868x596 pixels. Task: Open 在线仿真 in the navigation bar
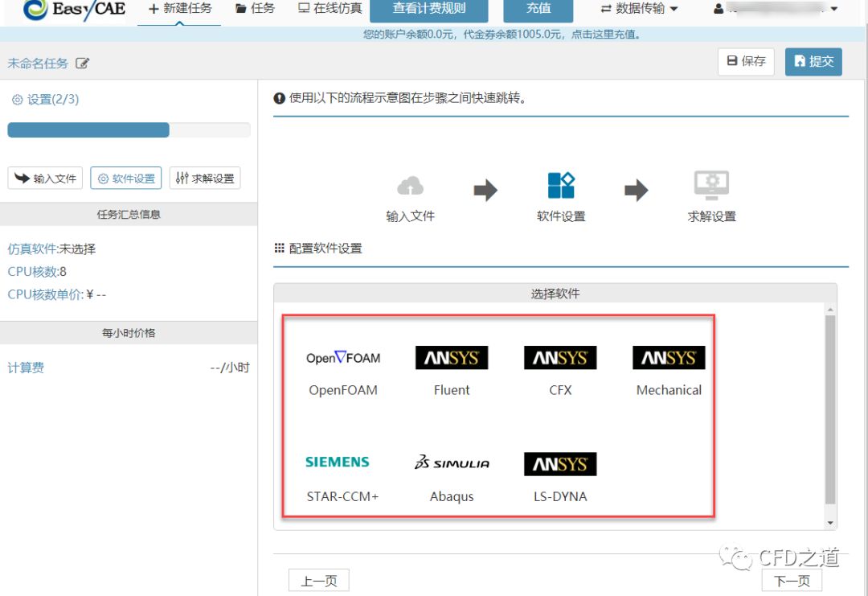point(330,9)
